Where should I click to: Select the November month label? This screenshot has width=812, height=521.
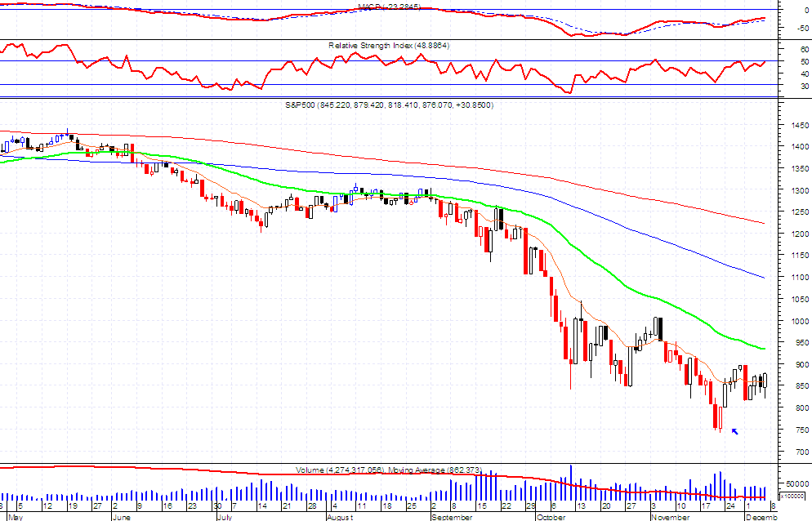(x=670, y=518)
